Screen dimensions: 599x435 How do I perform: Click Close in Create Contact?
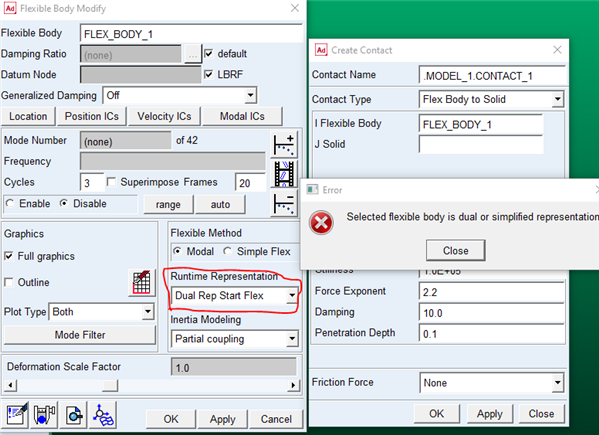click(x=541, y=414)
